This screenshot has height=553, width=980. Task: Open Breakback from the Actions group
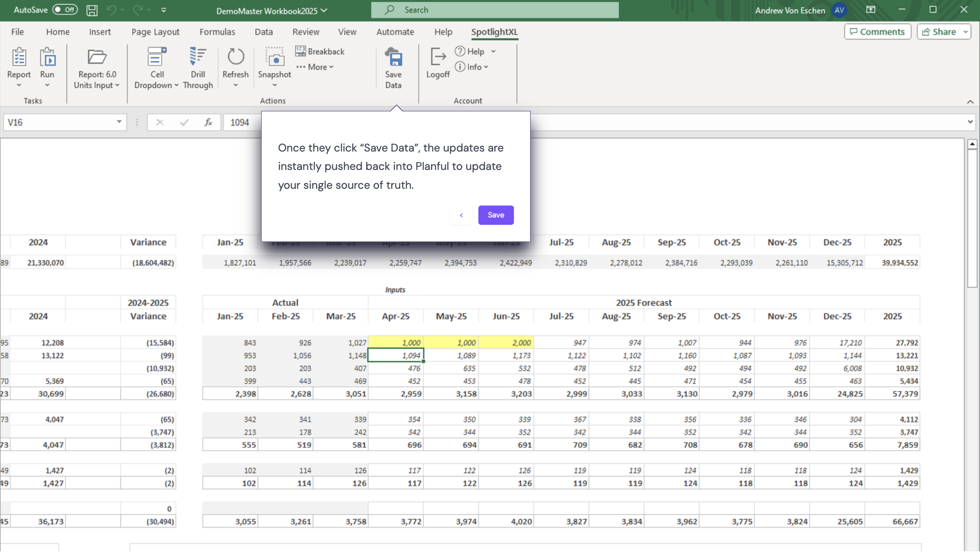320,51
